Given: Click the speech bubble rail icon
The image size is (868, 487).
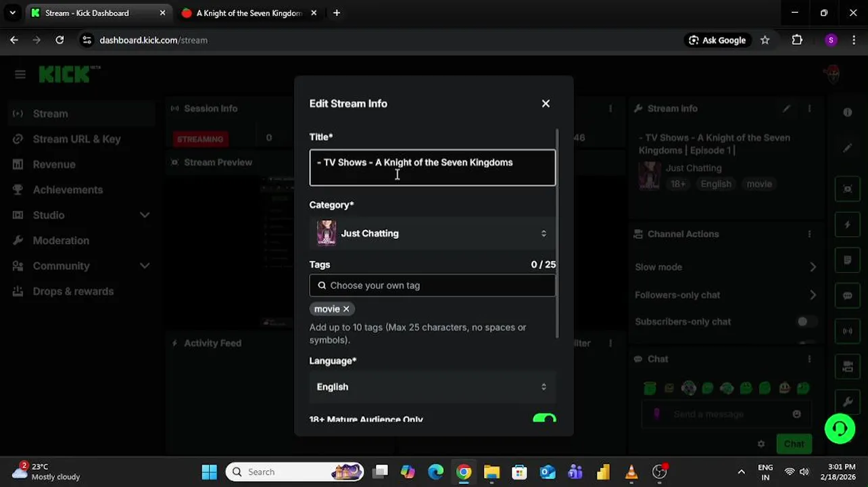Looking at the screenshot, I should 848,296.
